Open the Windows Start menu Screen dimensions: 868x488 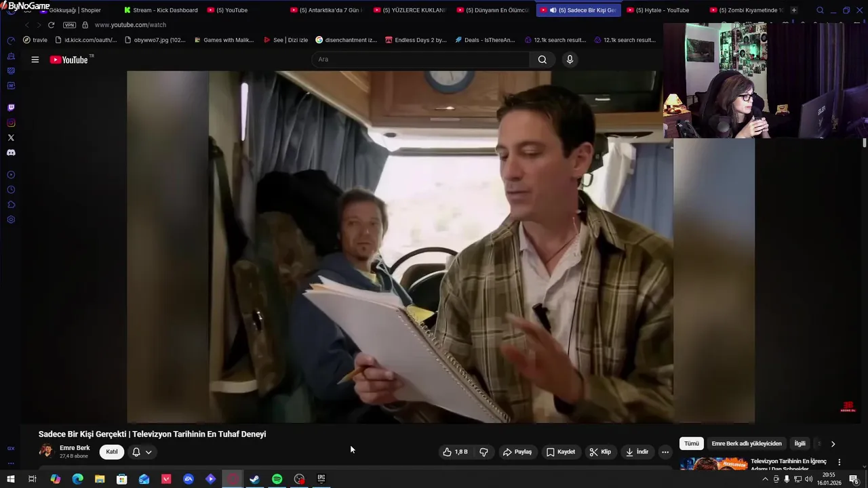coord(10,479)
